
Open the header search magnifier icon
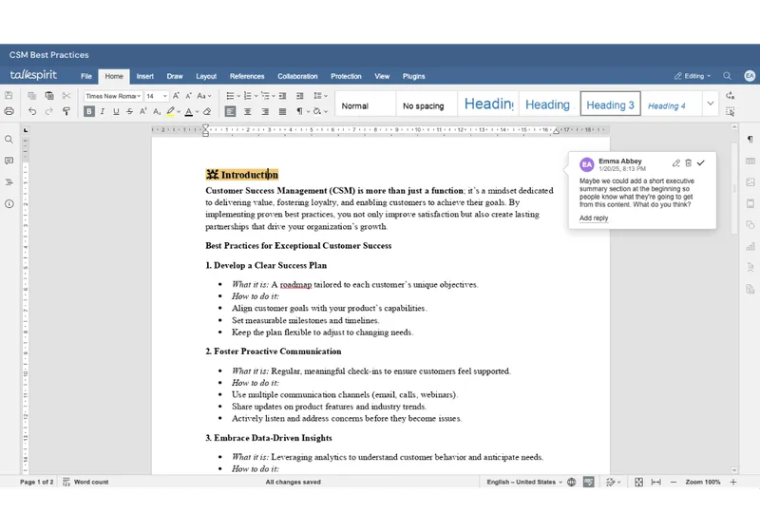coord(727,76)
